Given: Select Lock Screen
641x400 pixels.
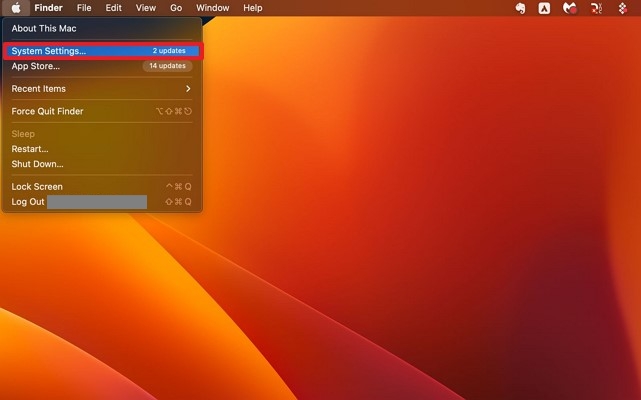Looking at the screenshot, I should pyautogui.click(x=37, y=187).
